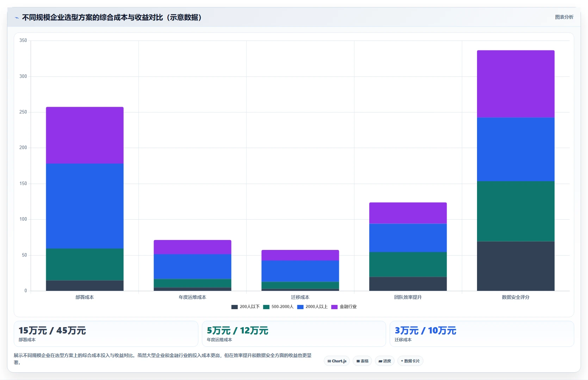Image resolution: width=588 pixels, height=380 pixels.
Task: Click the blue segment of 年度运维成本 bar
Action: pos(192,266)
